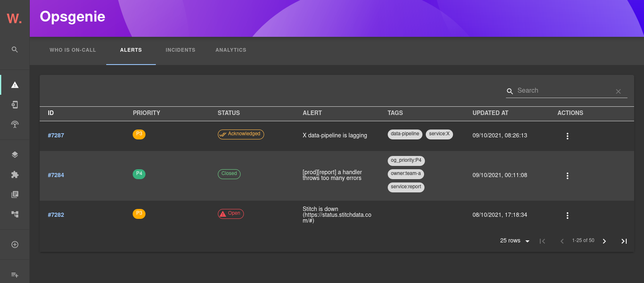This screenshot has height=283, width=644.
Task: Click the Acknowledged status chip
Action: pos(241,134)
